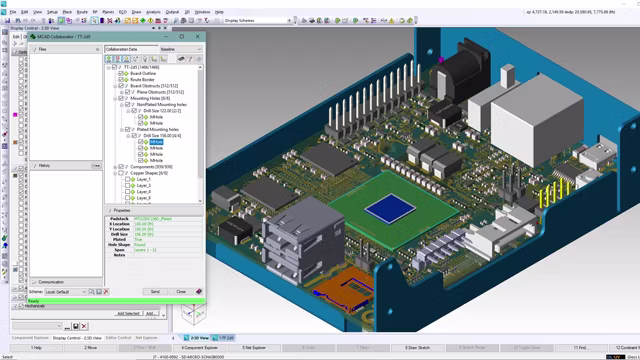Toggle the Board Obstructs checkbox
Screen dimensions: 640x360
pyautogui.click(x=121, y=86)
